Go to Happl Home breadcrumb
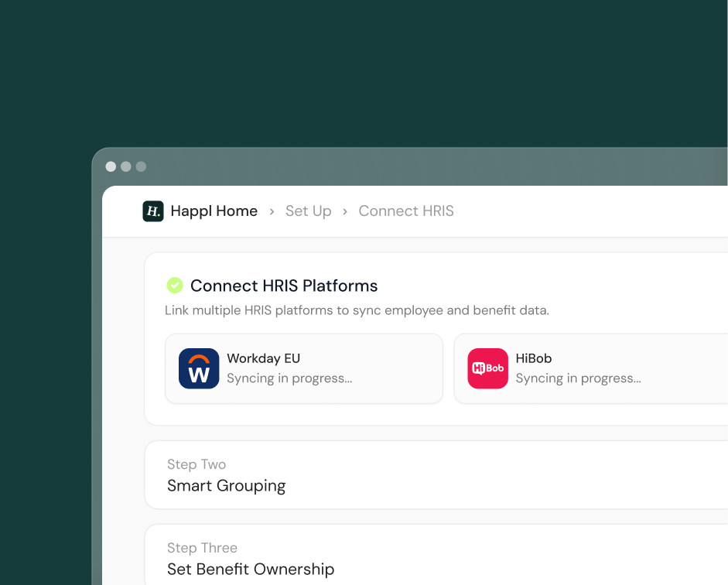Screen dimensions: 728x585 (x=214, y=211)
